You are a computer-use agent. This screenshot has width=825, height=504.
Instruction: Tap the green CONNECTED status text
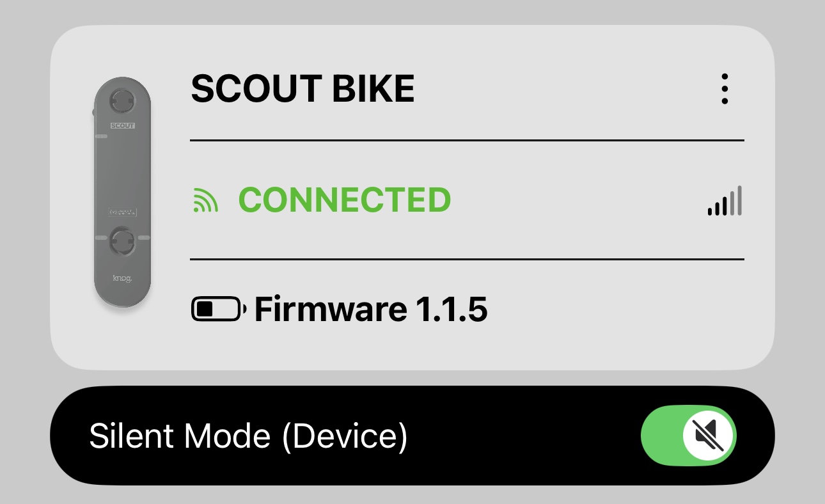[345, 201]
